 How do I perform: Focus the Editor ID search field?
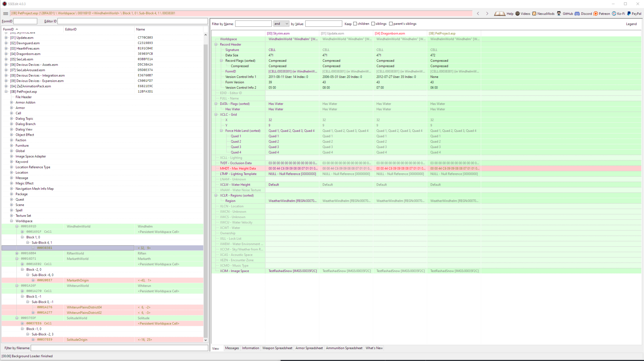pos(132,21)
